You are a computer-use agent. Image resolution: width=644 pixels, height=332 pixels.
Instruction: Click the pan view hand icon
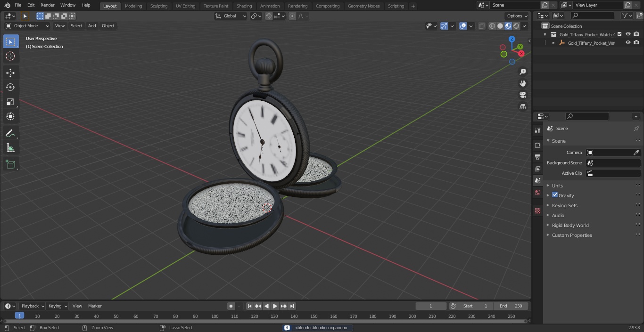pos(522,83)
